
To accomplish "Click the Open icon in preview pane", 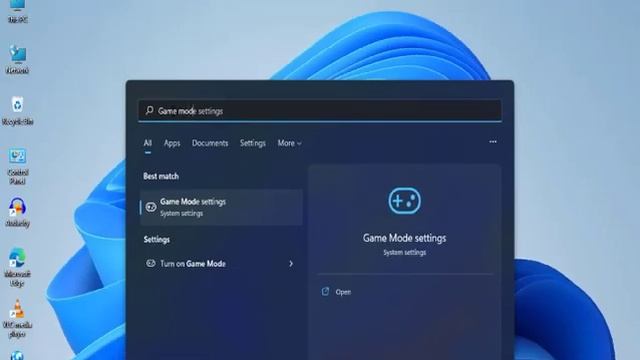I will [x=325, y=291].
